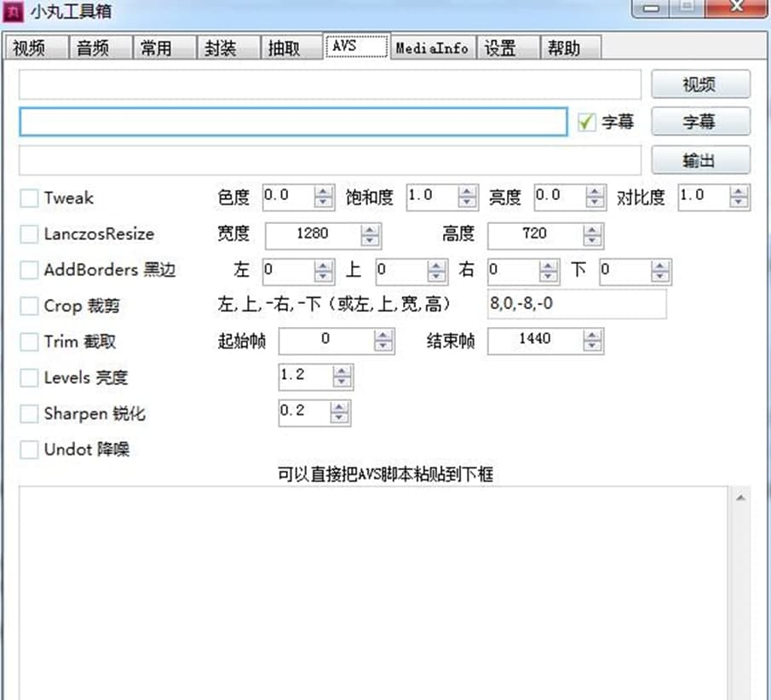Switch to the 视频 tab

[x=33, y=48]
